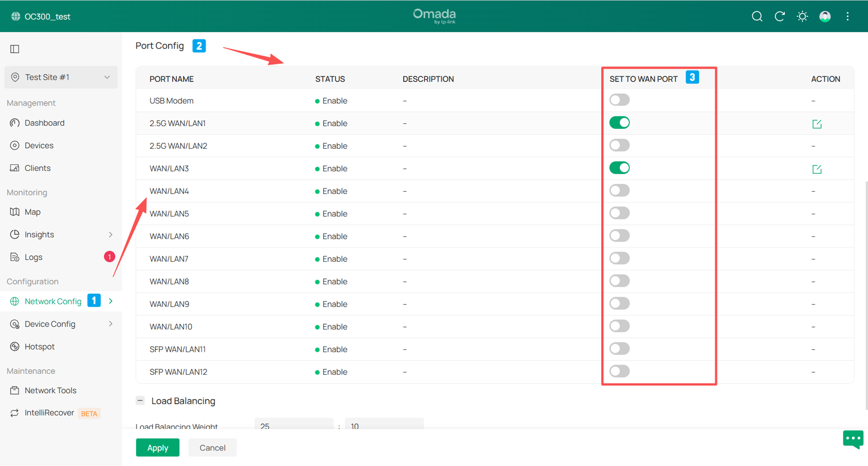
Task: Go to Dashboard in sidebar
Action: pyautogui.click(x=44, y=123)
